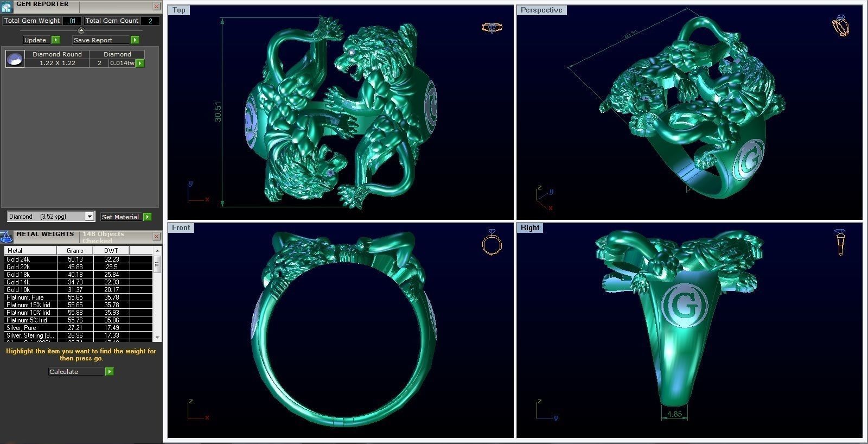Image resolution: width=868 pixels, height=444 pixels.
Task: Click the 50.13 grams value
Action: coord(75,259)
